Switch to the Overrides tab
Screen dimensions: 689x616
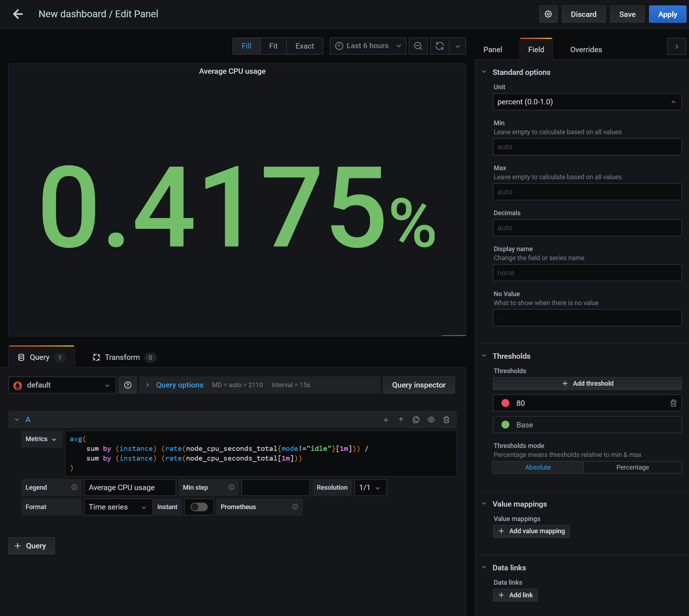coord(586,50)
